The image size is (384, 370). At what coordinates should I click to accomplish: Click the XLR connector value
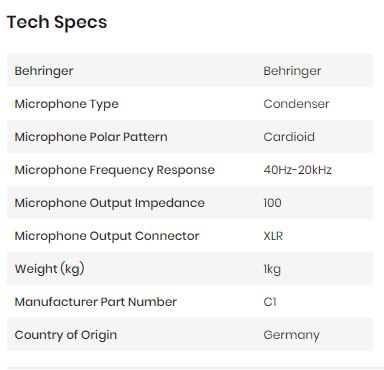pyautogui.click(x=273, y=236)
